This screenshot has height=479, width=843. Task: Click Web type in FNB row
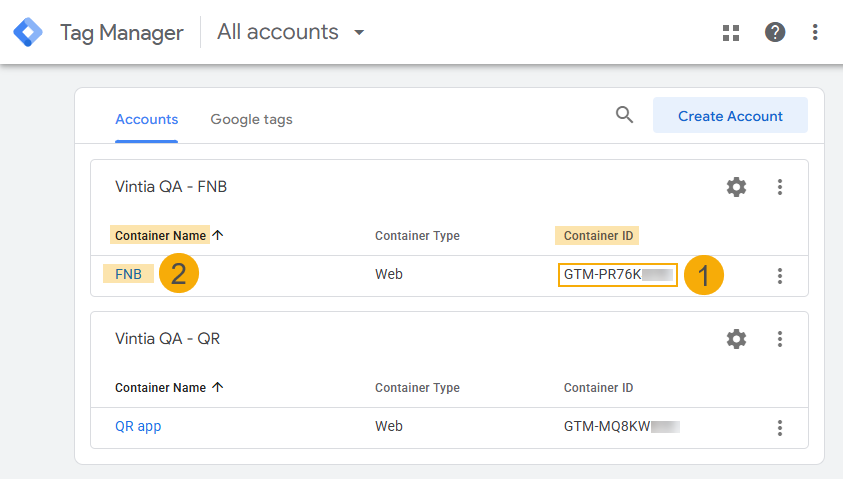(x=389, y=274)
